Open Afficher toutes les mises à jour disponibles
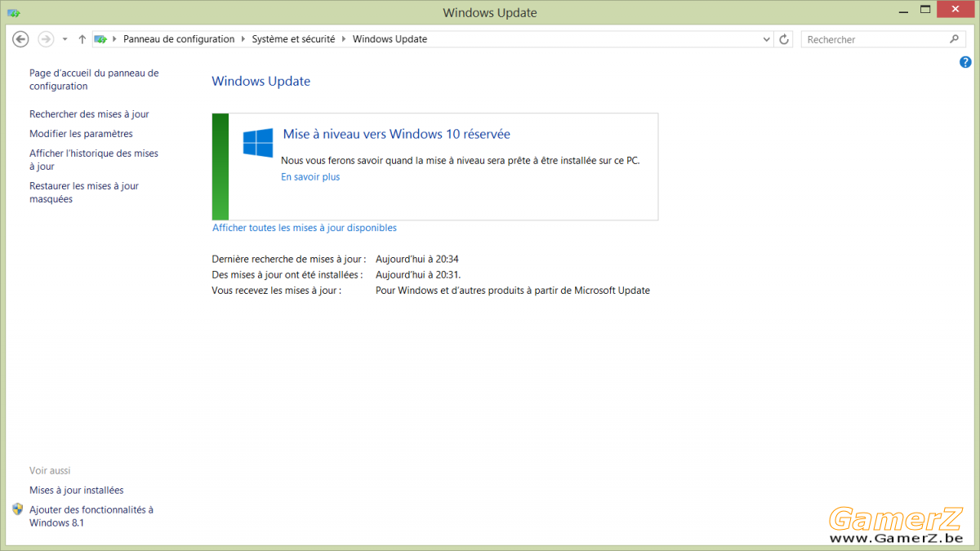980x551 pixels. click(305, 228)
